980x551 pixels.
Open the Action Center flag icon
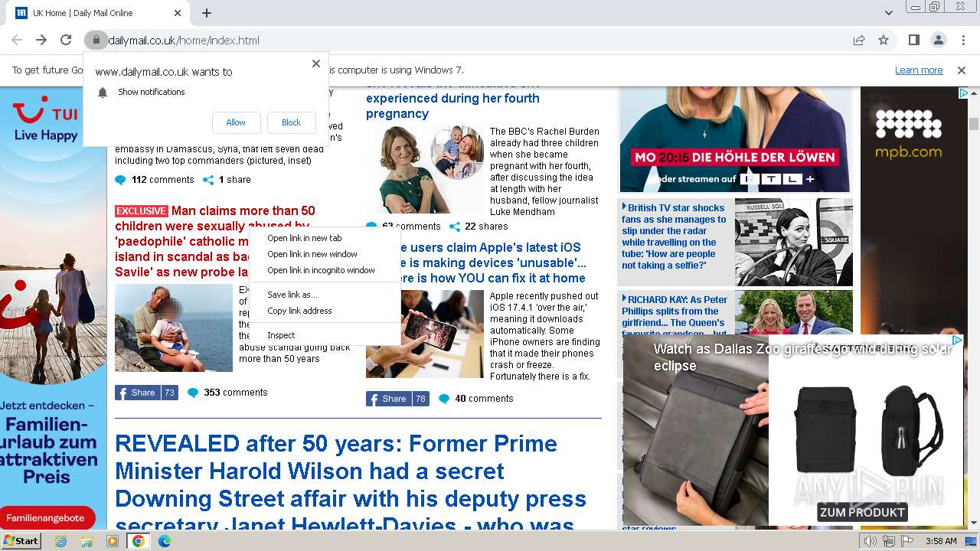tap(906, 541)
